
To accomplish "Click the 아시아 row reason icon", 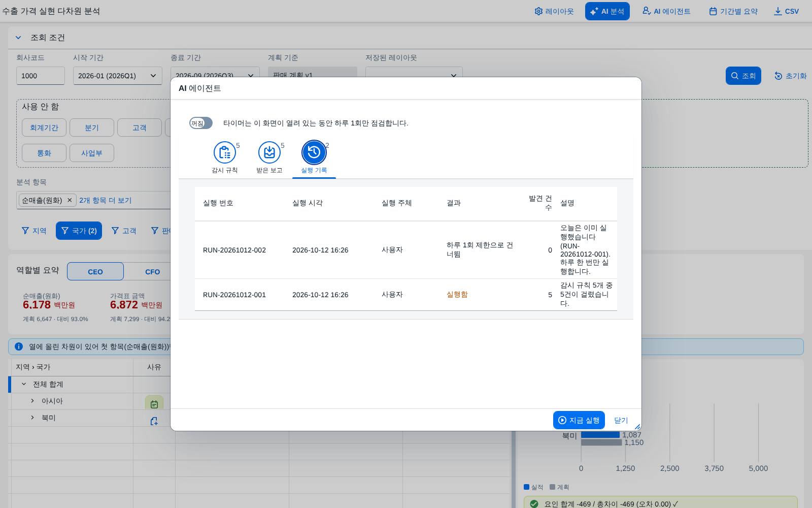I will tap(154, 403).
